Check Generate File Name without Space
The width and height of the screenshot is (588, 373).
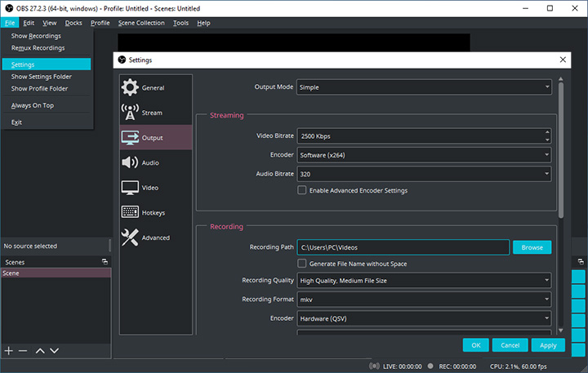pyautogui.click(x=302, y=264)
